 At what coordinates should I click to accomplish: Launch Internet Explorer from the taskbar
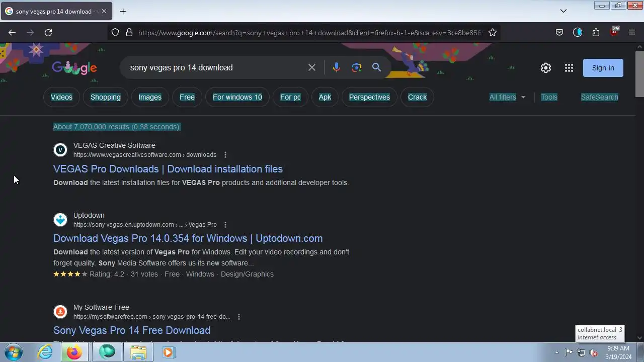point(45,352)
